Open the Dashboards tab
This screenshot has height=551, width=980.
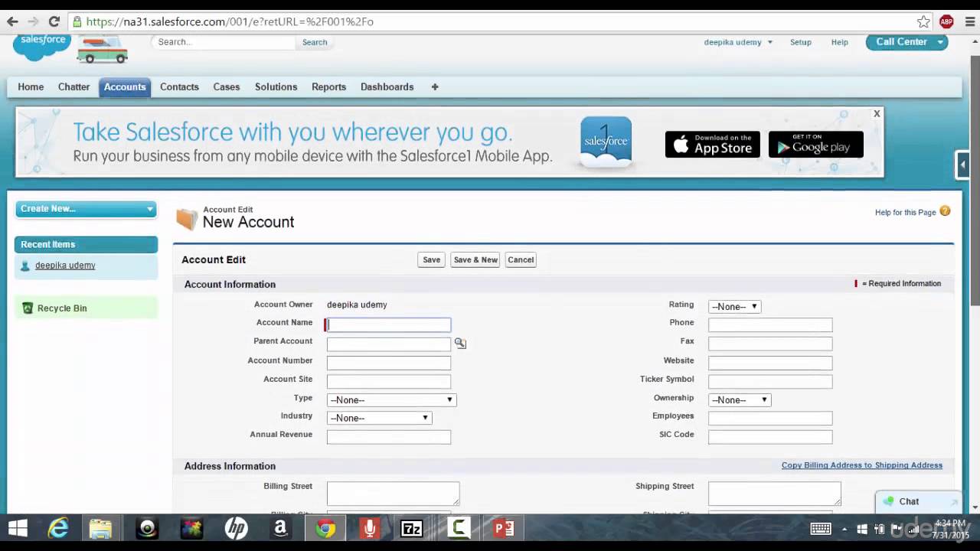tap(387, 87)
